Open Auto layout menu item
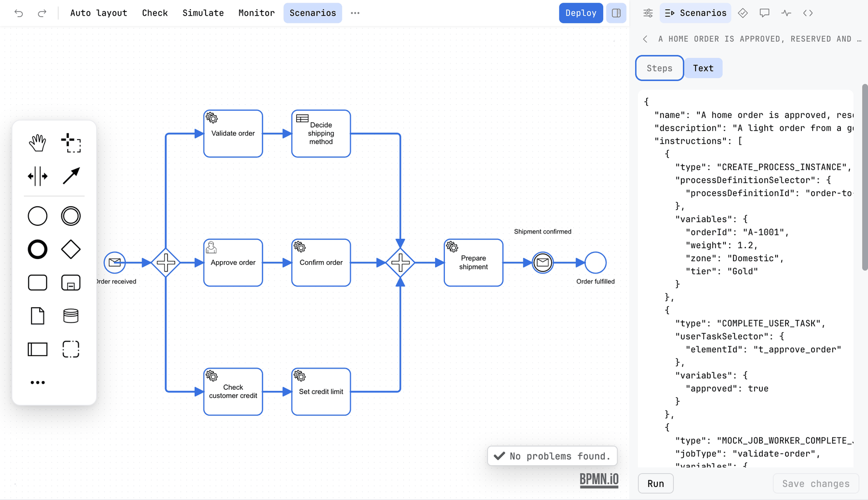Screen dimensions: 868x500 pos(99,13)
